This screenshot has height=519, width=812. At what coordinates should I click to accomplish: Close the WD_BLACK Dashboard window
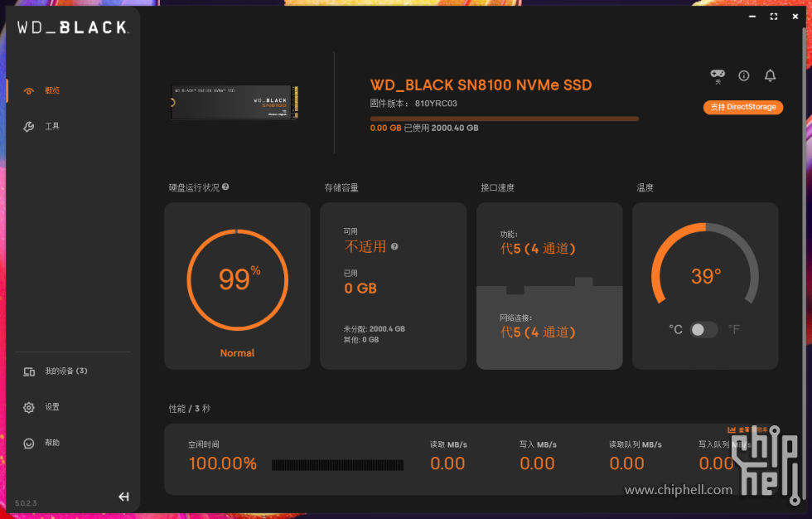795,17
